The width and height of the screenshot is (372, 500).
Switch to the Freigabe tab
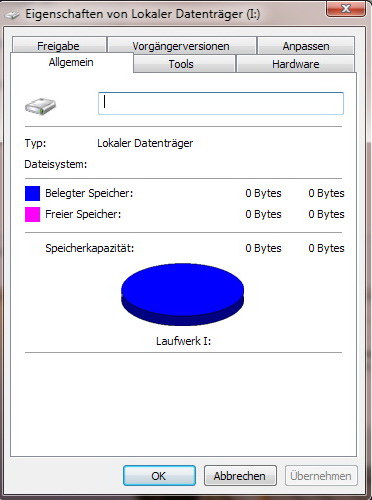tap(59, 46)
